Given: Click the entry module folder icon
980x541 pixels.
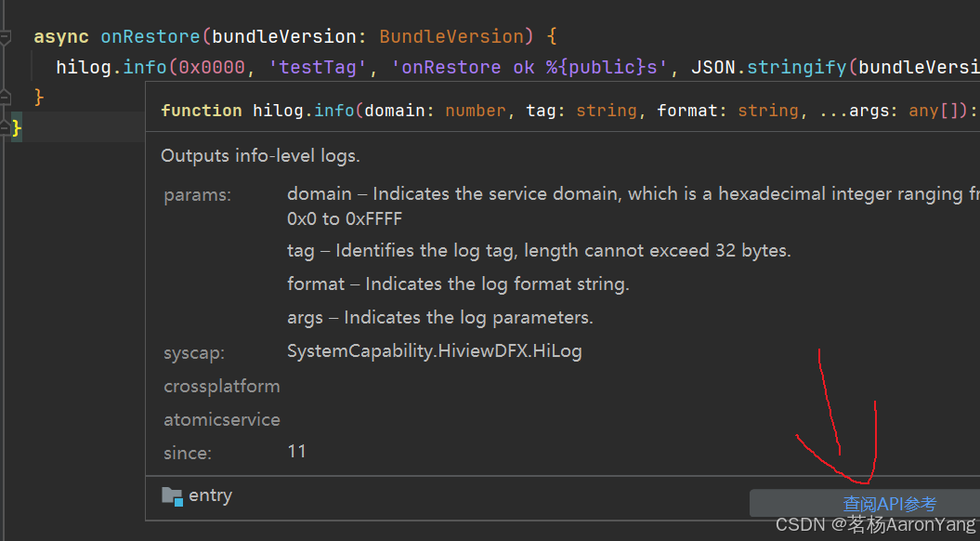Looking at the screenshot, I should click(x=172, y=496).
